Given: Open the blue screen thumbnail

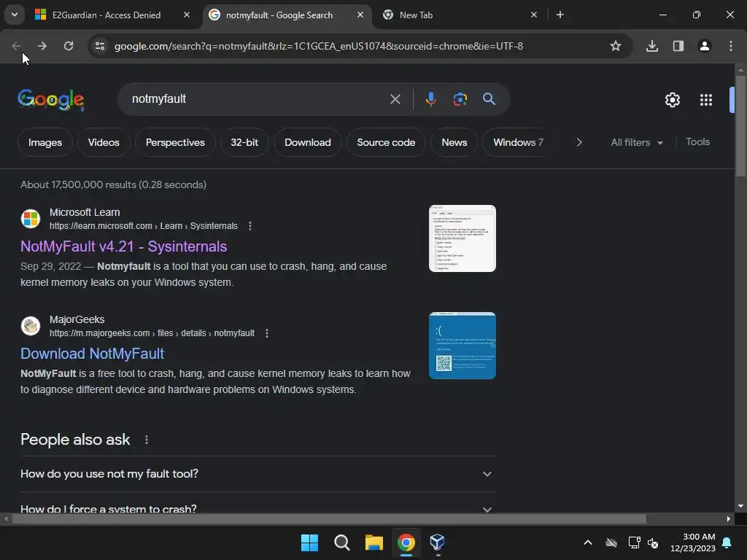Looking at the screenshot, I should 462,346.
